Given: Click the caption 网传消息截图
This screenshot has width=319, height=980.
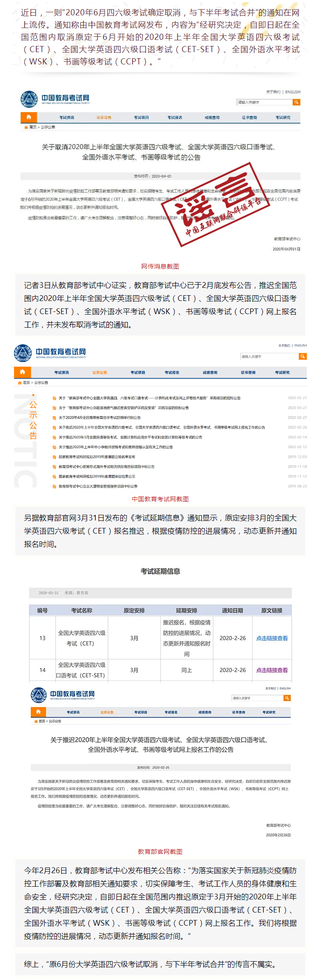Looking at the screenshot, I should click(160, 266).
